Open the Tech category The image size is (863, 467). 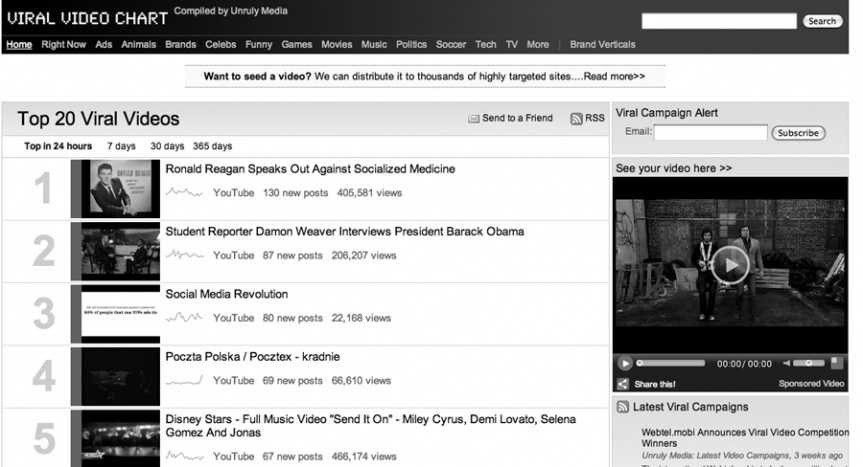(486, 45)
